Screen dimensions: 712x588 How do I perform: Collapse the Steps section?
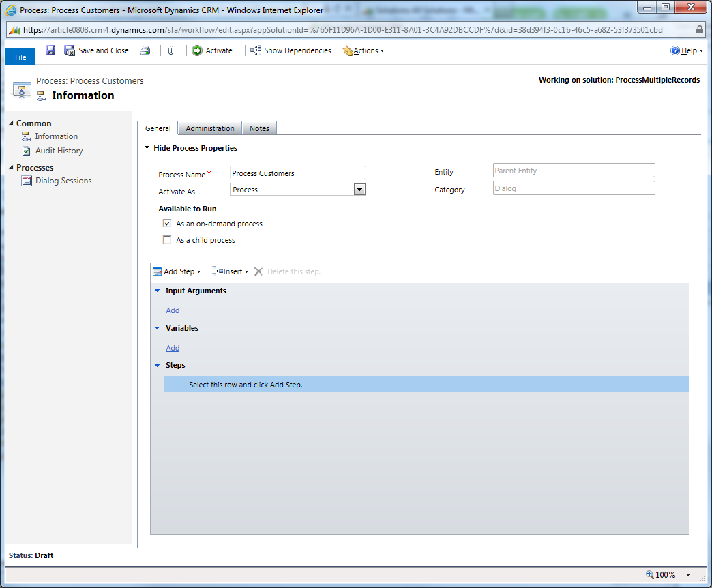point(157,365)
